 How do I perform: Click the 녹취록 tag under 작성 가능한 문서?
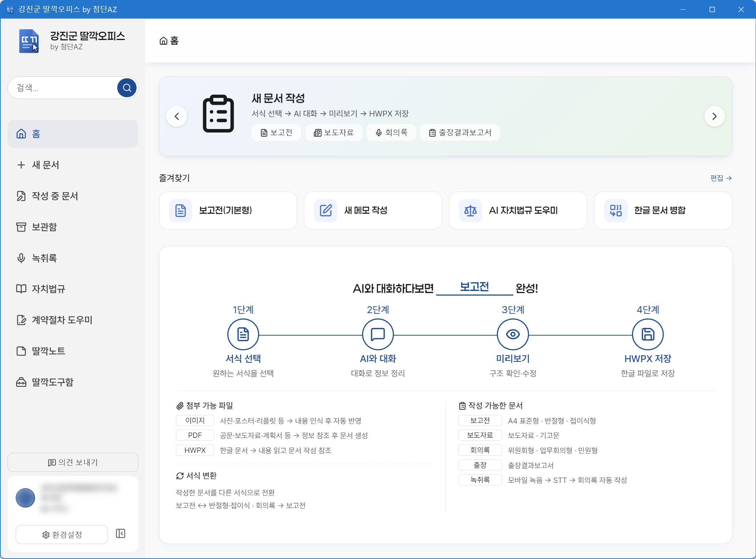click(480, 480)
